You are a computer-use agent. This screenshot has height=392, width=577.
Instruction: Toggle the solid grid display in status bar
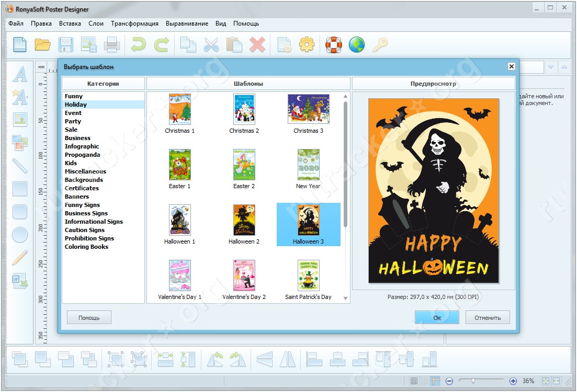[x=414, y=381]
